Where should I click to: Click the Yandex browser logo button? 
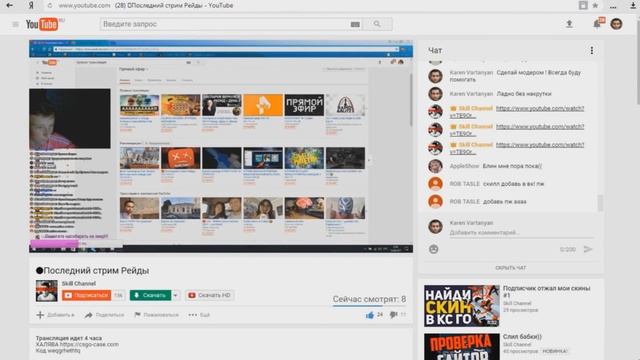pyautogui.click(x=31, y=5)
